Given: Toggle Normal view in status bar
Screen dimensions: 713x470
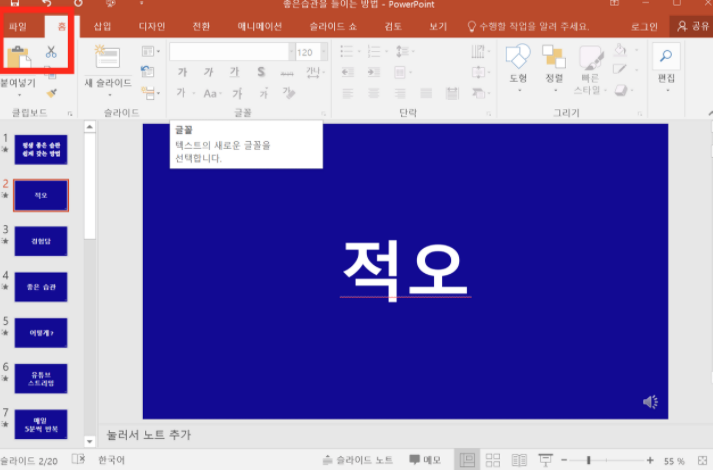Looking at the screenshot, I should 467,460.
